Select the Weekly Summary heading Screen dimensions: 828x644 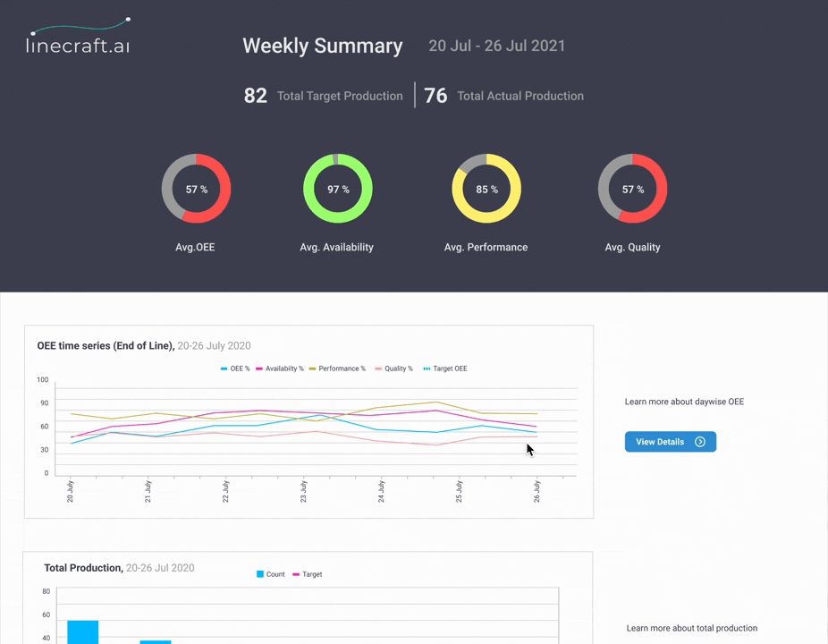coord(322,46)
